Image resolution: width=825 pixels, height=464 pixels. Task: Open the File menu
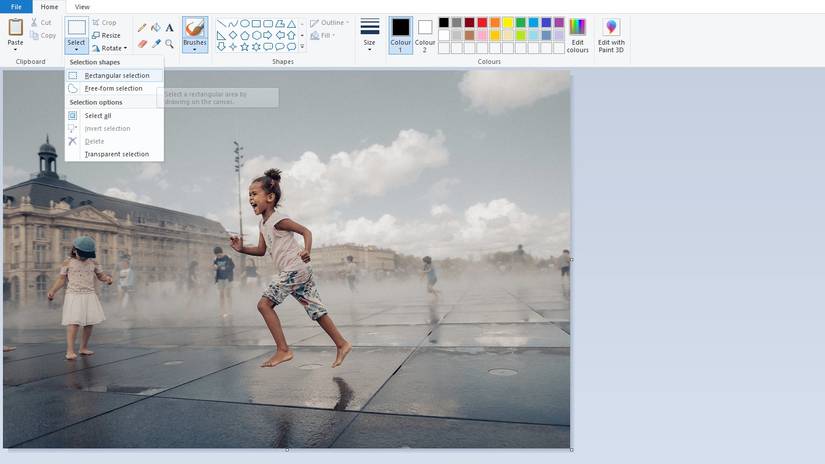(16, 7)
